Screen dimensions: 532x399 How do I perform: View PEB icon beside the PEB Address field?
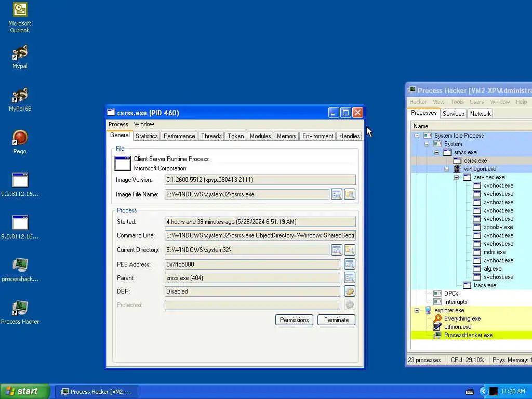pos(350,264)
